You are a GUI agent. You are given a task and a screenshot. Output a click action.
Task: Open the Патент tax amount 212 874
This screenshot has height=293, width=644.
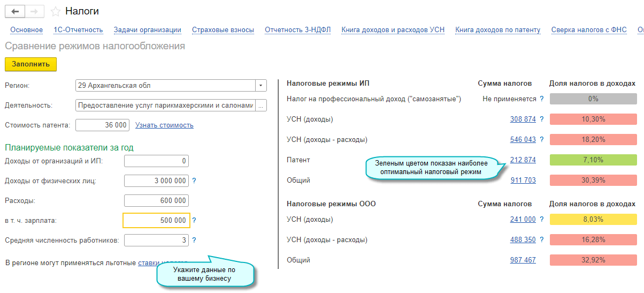click(523, 160)
